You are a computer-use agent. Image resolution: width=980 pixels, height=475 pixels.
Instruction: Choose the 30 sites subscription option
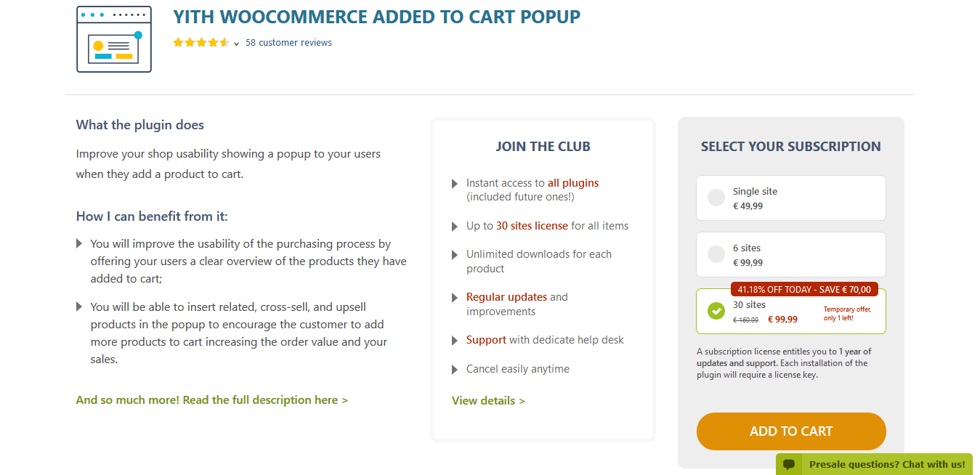click(791, 311)
